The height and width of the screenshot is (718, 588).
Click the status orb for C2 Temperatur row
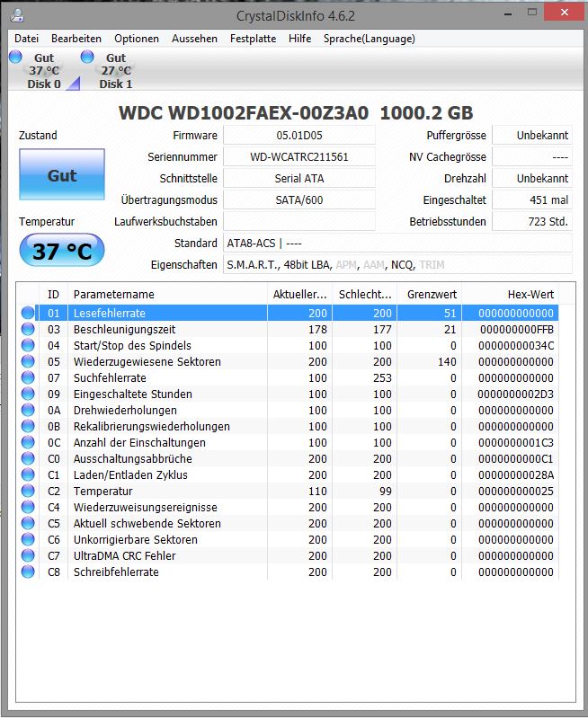[28, 491]
